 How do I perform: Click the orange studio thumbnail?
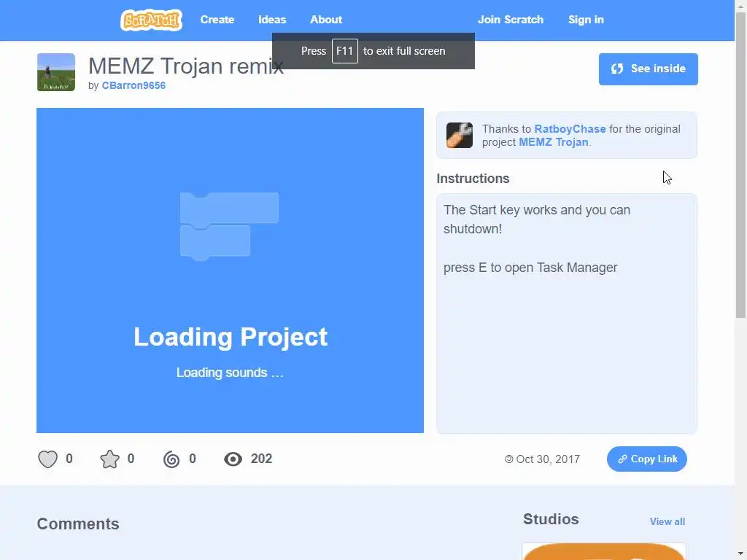pos(604,551)
